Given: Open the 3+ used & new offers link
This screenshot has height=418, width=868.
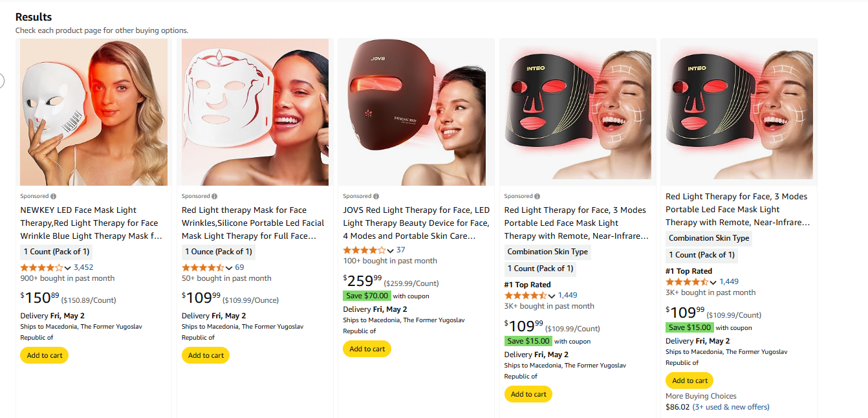Looking at the screenshot, I should coord(731,407).
